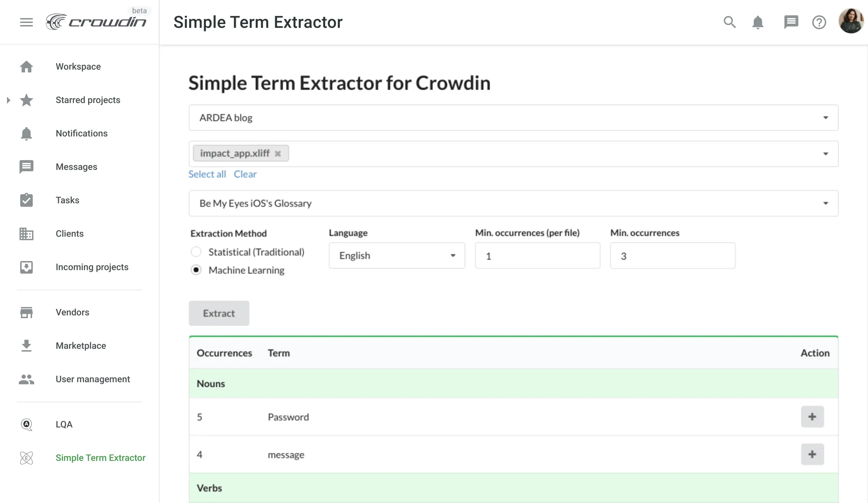Go to User management
The height and width of the screenshot is (503, 868).
pyautogui.click(x=92, y=379)
